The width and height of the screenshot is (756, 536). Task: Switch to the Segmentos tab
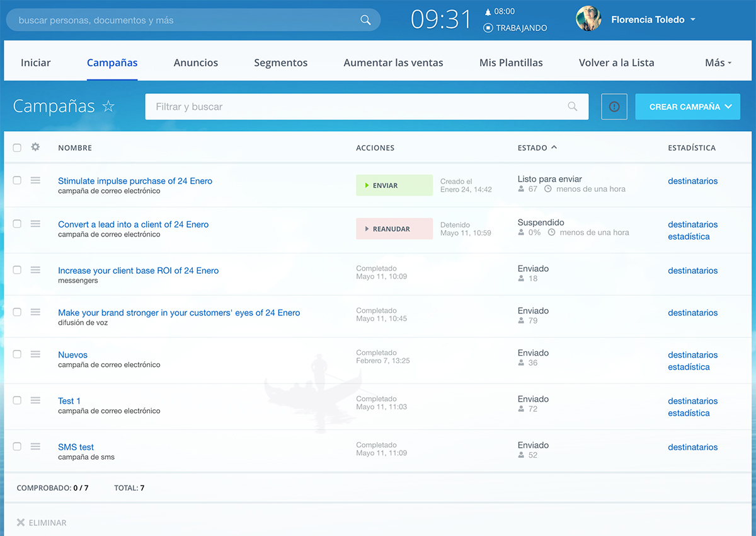point(280,62)
